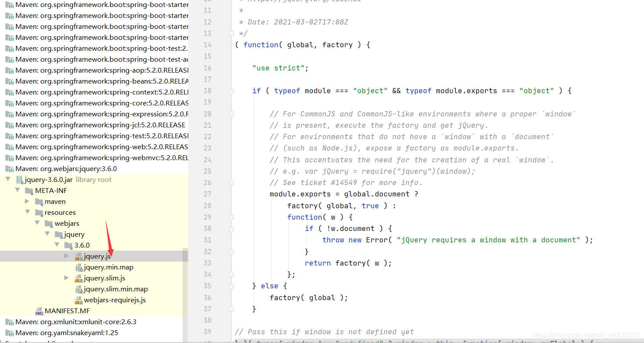Open jquery.slim.min.map file
Image resolution: width=644 pixels, height=343 pixels.
click(x=116, y=289)
